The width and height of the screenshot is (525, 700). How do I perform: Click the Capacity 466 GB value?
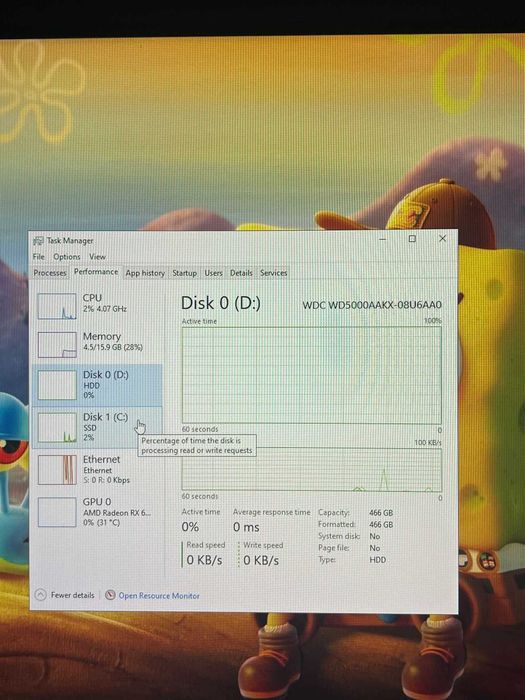click(381, 513)
